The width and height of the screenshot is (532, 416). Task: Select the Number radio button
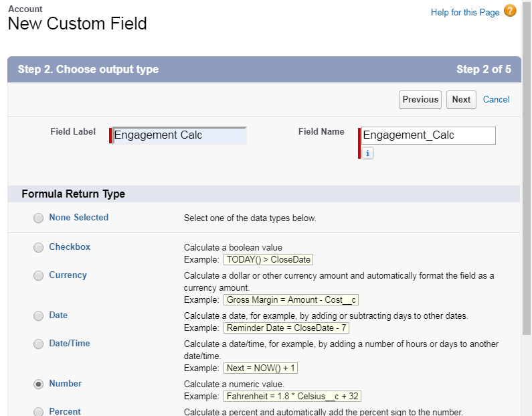38,385
